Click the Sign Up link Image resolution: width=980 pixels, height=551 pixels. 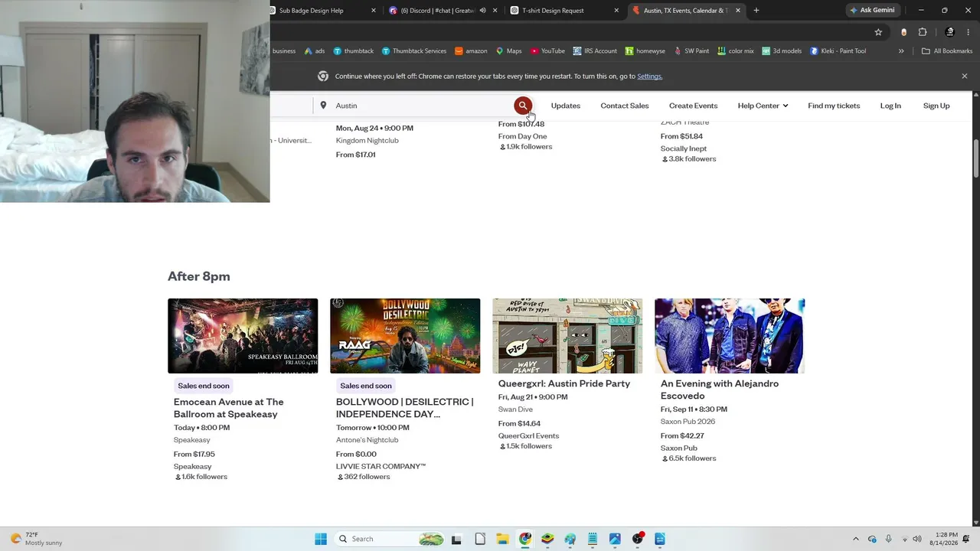tap(936, 106)
